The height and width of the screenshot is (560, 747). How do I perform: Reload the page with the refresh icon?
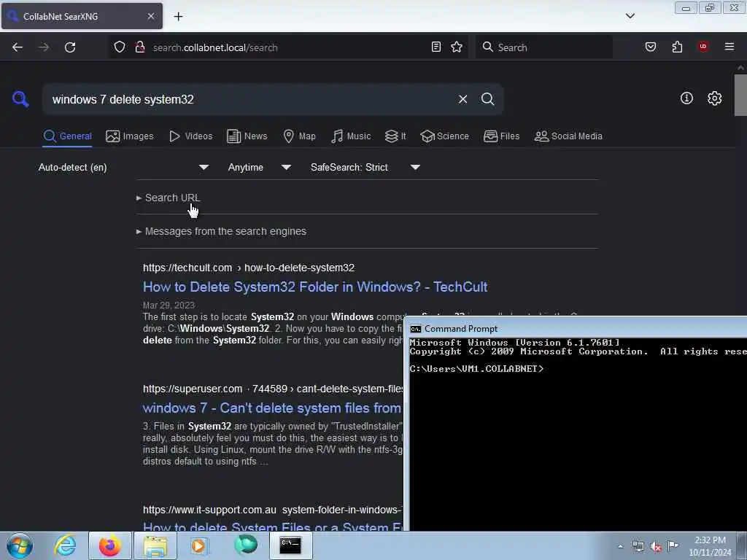[x=70, y=47]
